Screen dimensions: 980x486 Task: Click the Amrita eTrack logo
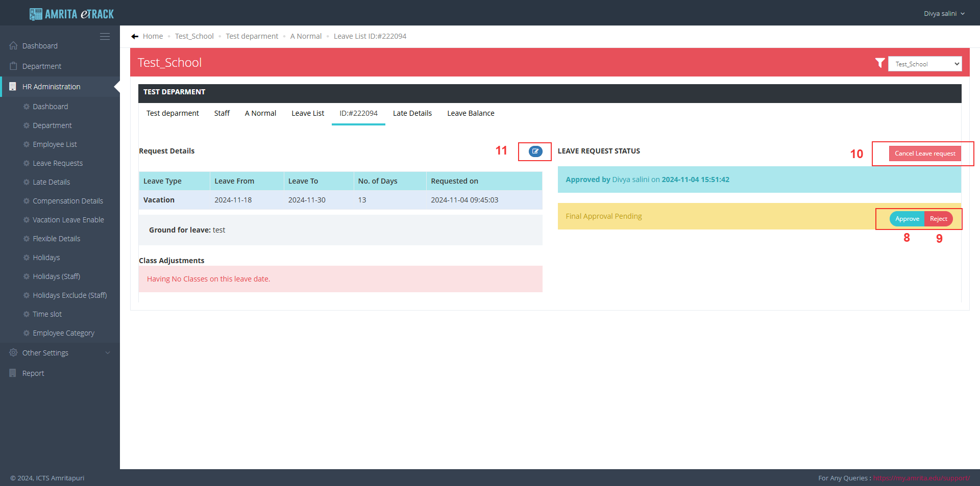point(71,14)
